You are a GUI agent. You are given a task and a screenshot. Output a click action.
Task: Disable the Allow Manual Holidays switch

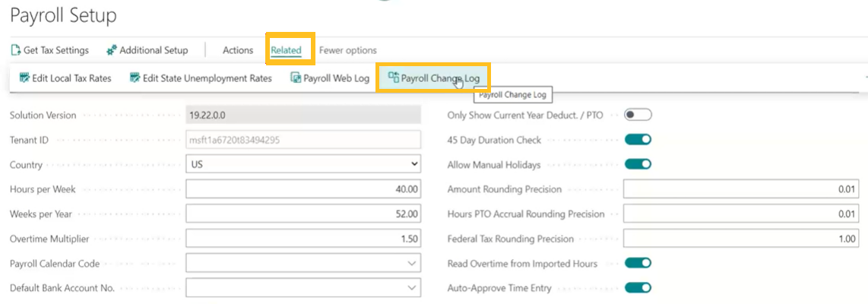tap(638, 164)
